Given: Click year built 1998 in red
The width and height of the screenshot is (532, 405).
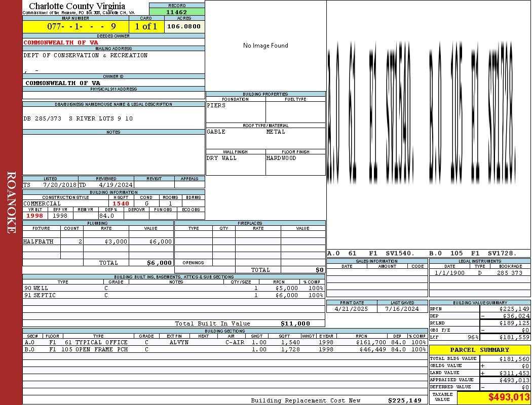Looking at the screenshot, I should click(34, 216).
